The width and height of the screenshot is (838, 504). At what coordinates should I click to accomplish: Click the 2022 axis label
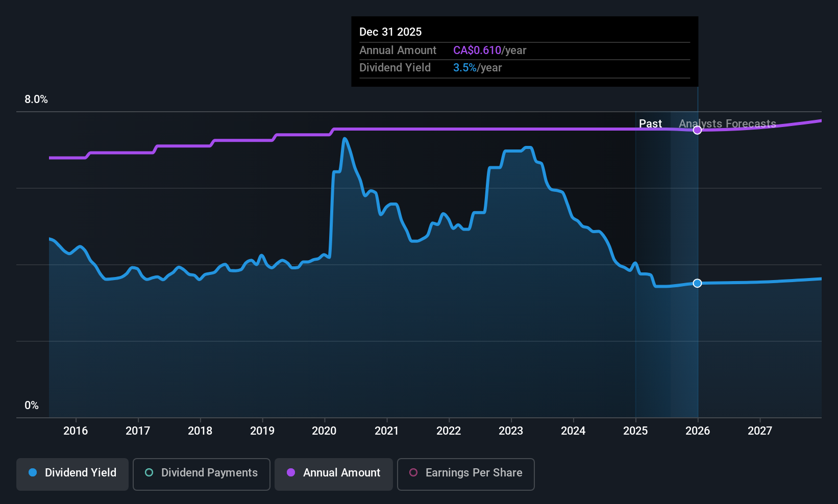(x=449, y=431)
